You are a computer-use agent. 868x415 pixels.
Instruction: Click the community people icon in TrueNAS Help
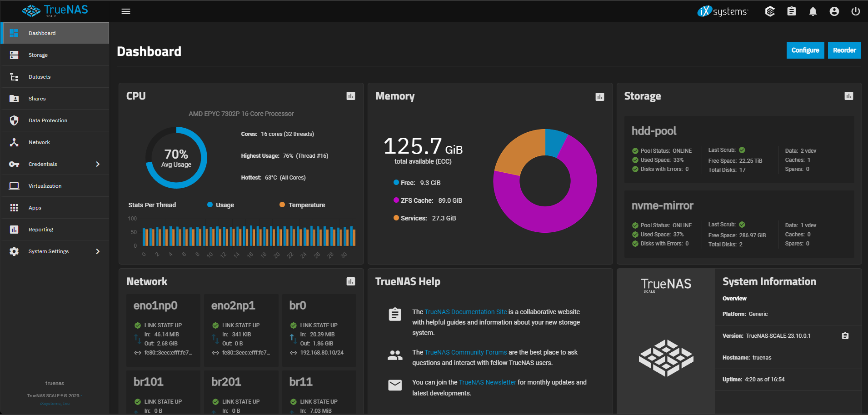[395, 355]
